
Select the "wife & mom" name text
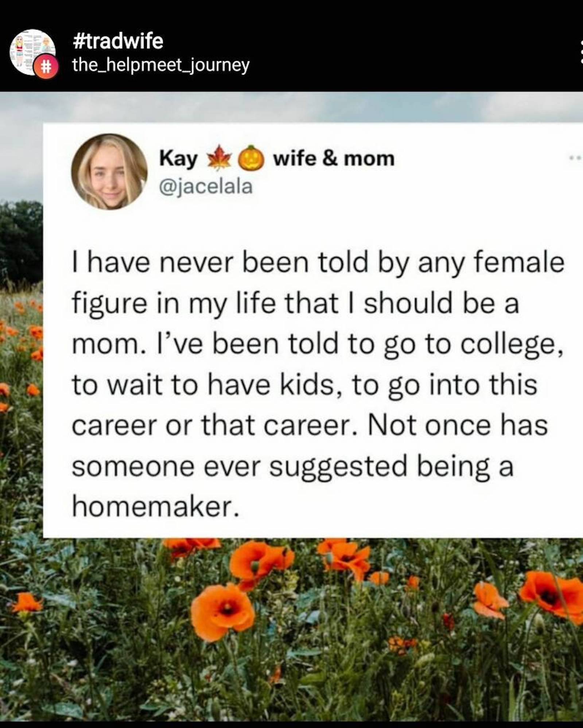coord(334,159)
